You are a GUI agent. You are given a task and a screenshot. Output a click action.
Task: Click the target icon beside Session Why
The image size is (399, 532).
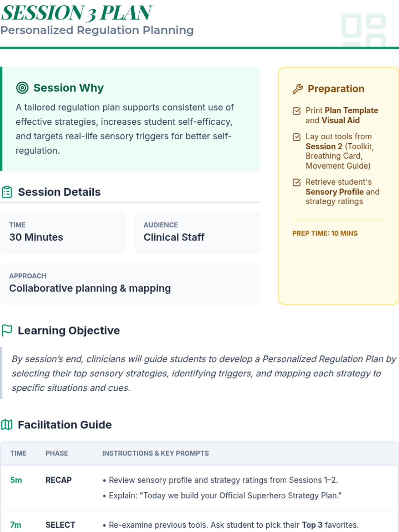point(22,88)
